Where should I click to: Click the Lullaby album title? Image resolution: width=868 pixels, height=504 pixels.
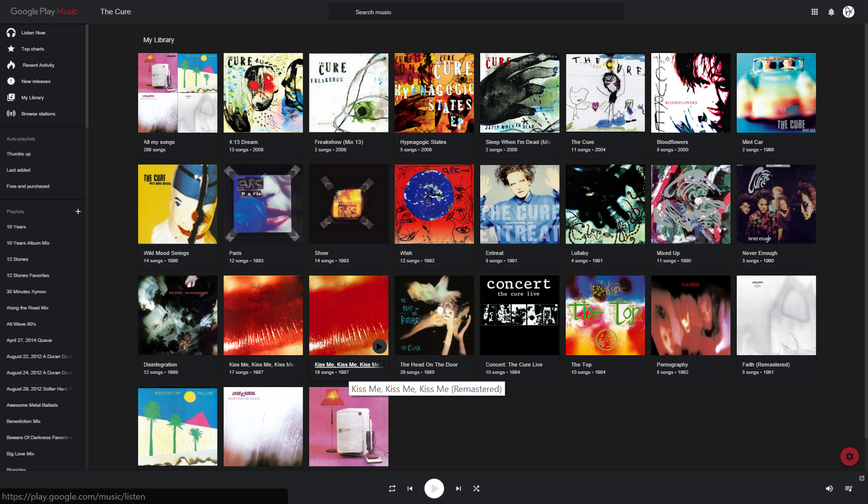point(579,253)
